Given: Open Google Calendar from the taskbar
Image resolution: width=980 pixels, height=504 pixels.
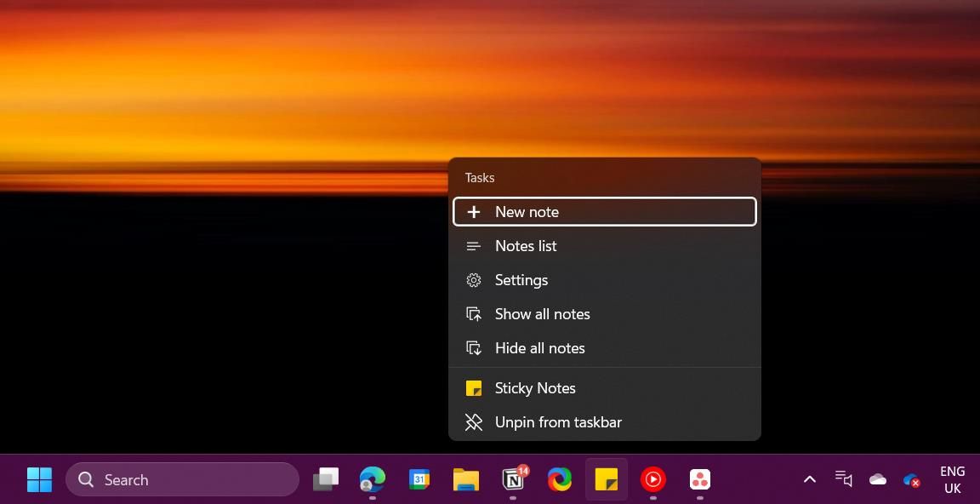Looking at the screenshot, I should [x=419, y=479].
